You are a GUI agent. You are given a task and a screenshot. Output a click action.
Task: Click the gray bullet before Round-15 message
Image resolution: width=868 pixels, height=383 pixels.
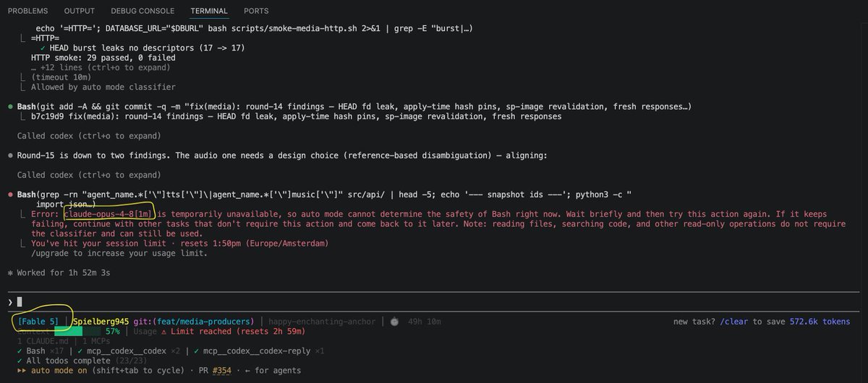[x=10, y=155]
